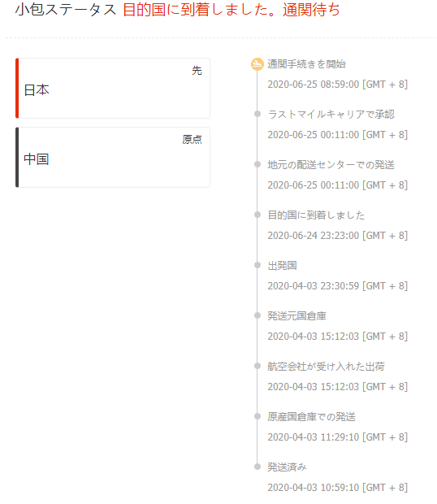Click the 出発国 timeline dot

coord(257,265)
